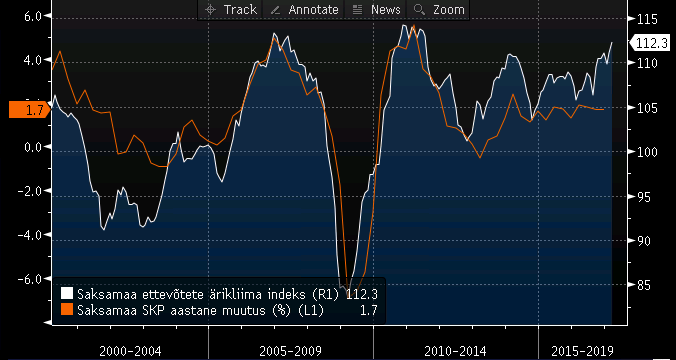Click the 110 right axis label
676x360 pixels.
click(647, 63)
